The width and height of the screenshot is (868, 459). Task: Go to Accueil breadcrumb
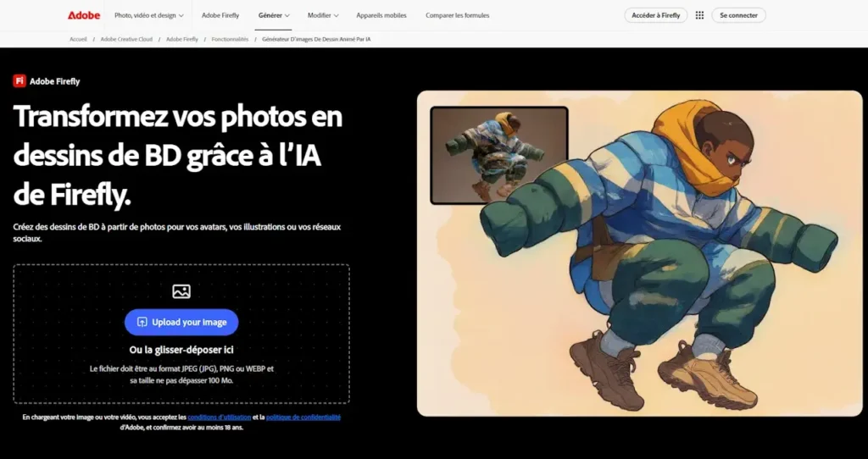click(x=78, y=39)
